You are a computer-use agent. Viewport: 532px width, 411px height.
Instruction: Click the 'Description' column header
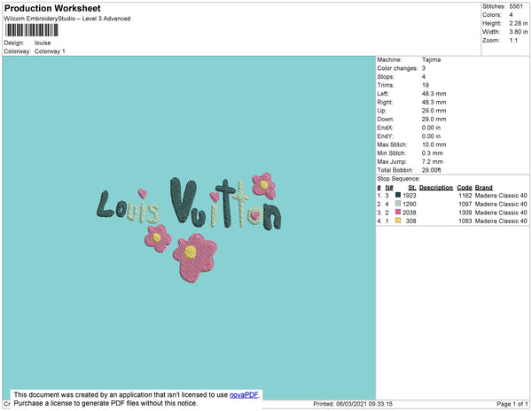(436, 188)
